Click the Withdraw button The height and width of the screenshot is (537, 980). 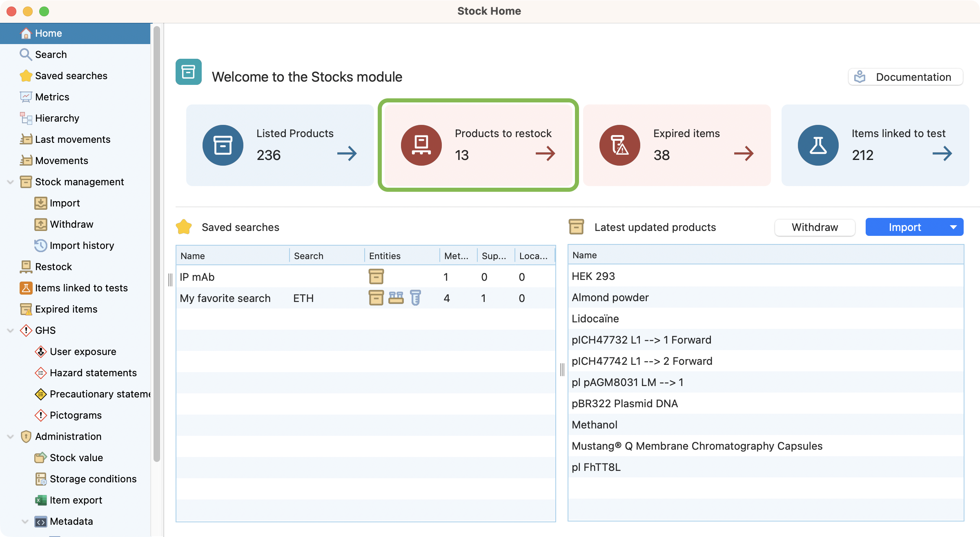point(815,227)
